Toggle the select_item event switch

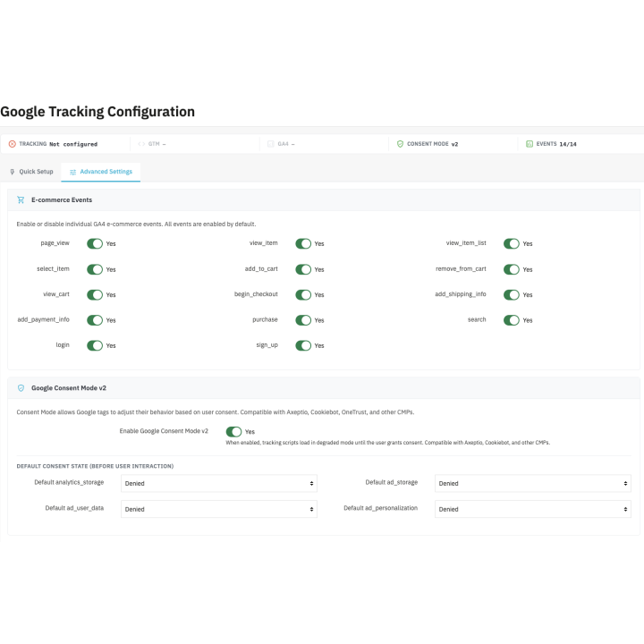(x=95, y=269)
